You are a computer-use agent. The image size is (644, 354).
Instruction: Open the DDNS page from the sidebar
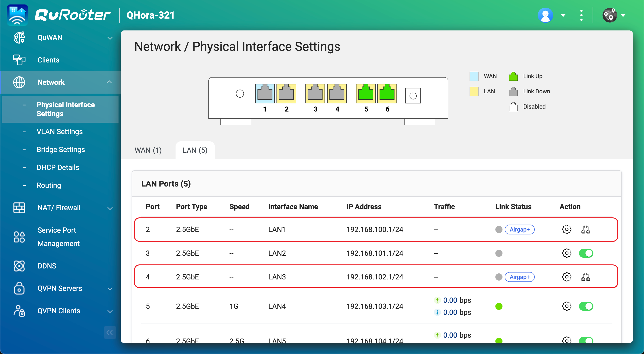pos(47,266)
